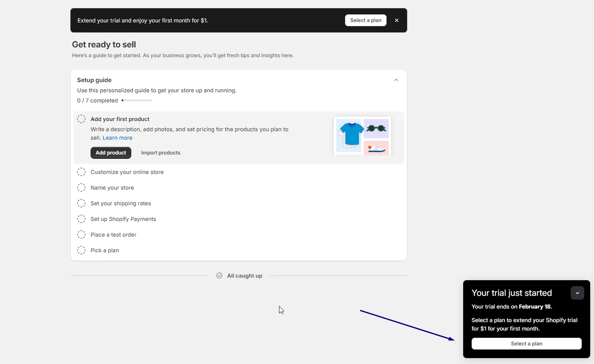The width and height of the screenshot is (594, 364).
Task: Click the All caught up checkmark icon
Action: coord(219,276)
